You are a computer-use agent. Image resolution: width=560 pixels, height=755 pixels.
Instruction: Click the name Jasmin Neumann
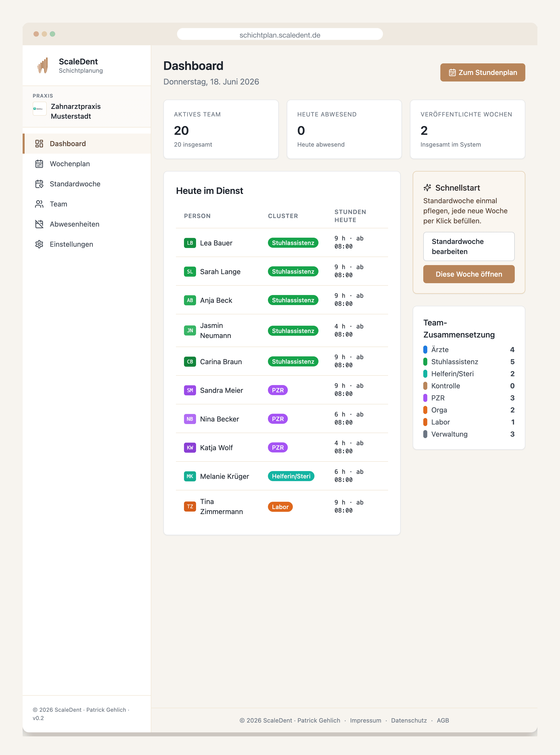point(216,330)
